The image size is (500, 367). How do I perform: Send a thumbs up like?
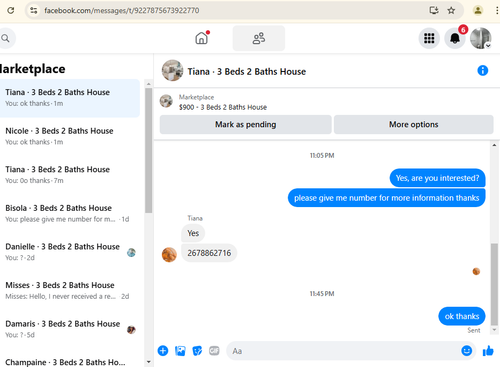(x=488, y=351)
